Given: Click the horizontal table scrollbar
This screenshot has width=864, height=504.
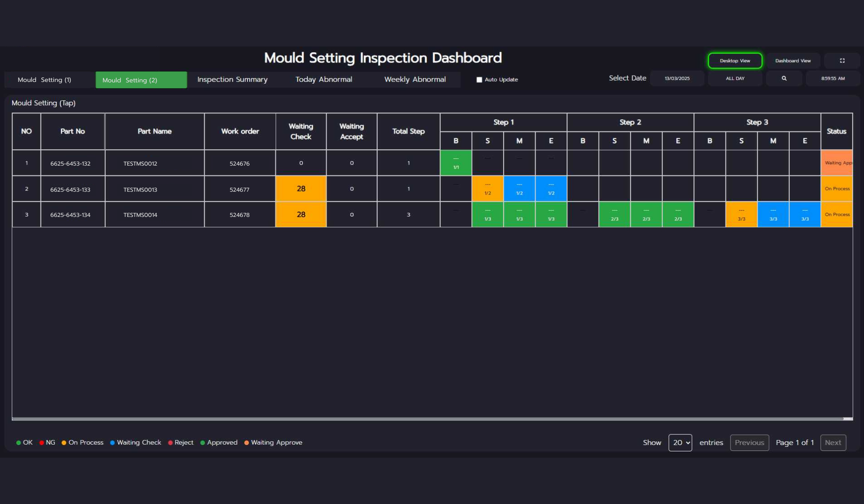Looking at the screenshot, I should (427, 418).
